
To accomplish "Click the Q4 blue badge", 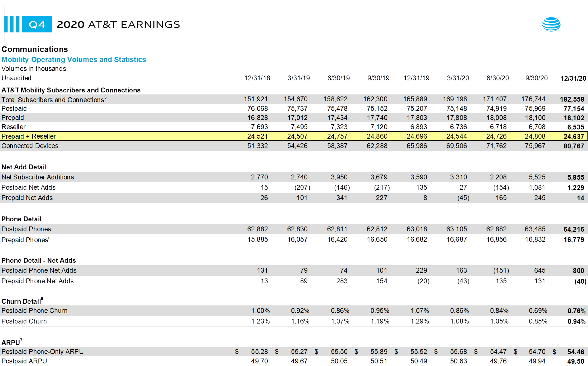I will 37,24.
